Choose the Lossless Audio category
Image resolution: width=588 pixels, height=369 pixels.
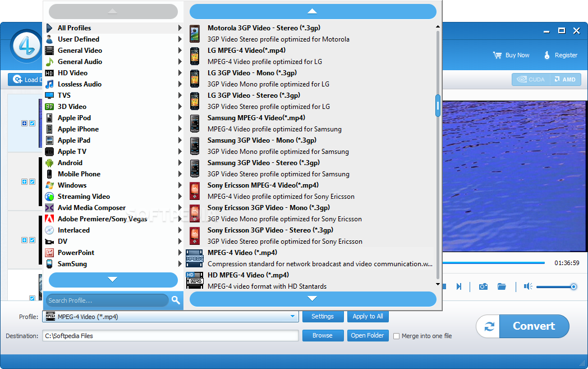(x=113, y=84)
